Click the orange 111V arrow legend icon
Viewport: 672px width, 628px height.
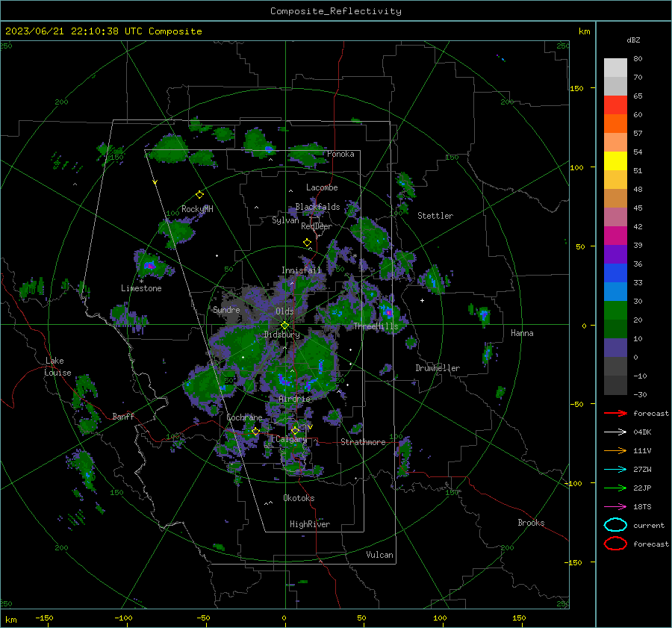(x=615, y=450)
